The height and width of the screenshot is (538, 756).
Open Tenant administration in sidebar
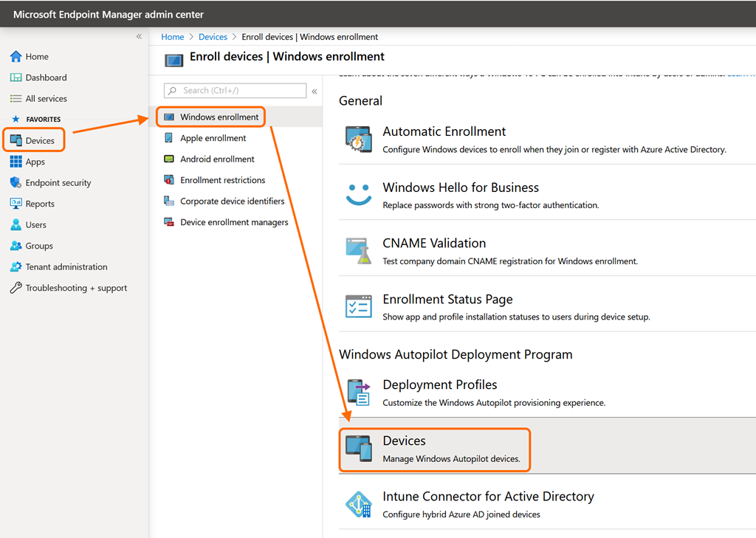66,267
